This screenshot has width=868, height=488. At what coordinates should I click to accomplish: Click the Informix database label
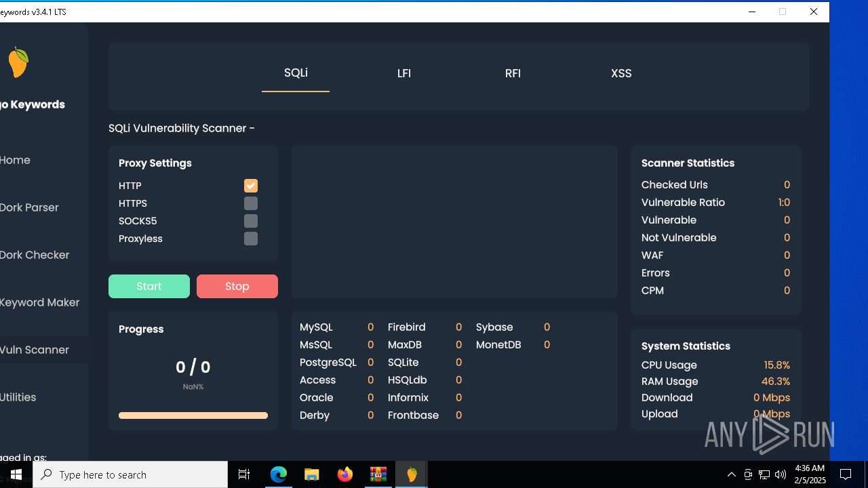(x=408, y=398)
